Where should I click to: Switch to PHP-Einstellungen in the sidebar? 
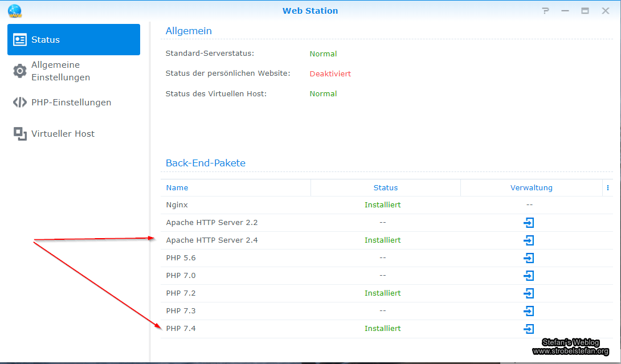[71, 102]
